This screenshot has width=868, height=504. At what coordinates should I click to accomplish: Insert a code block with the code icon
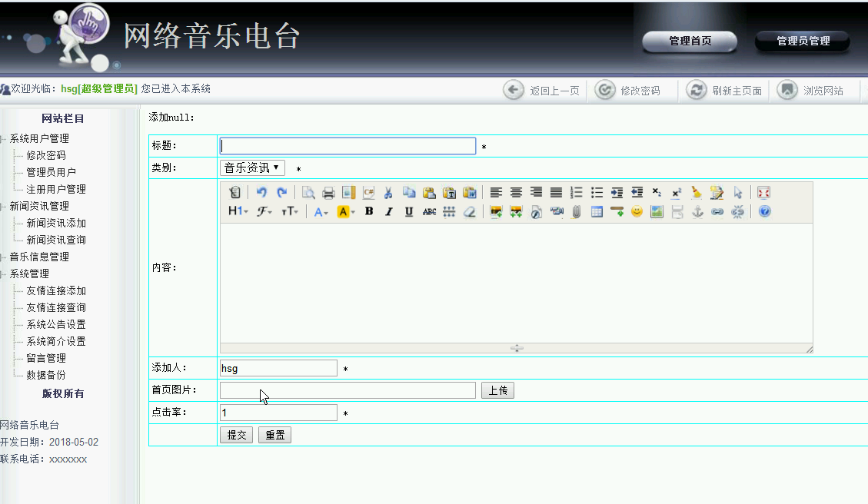pyautogui.click(x=369, y=193)
